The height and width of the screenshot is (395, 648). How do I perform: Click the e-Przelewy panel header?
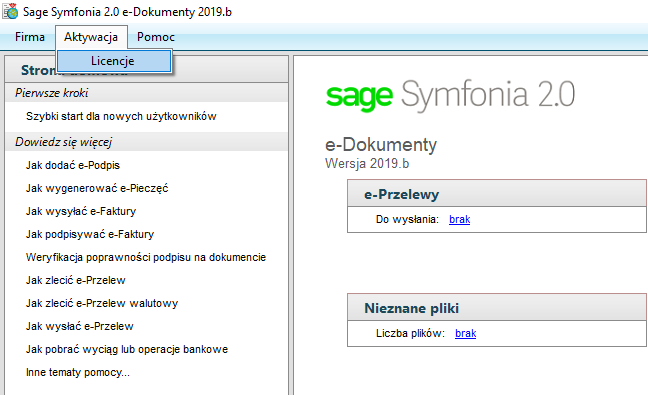(x=497, y=193)
